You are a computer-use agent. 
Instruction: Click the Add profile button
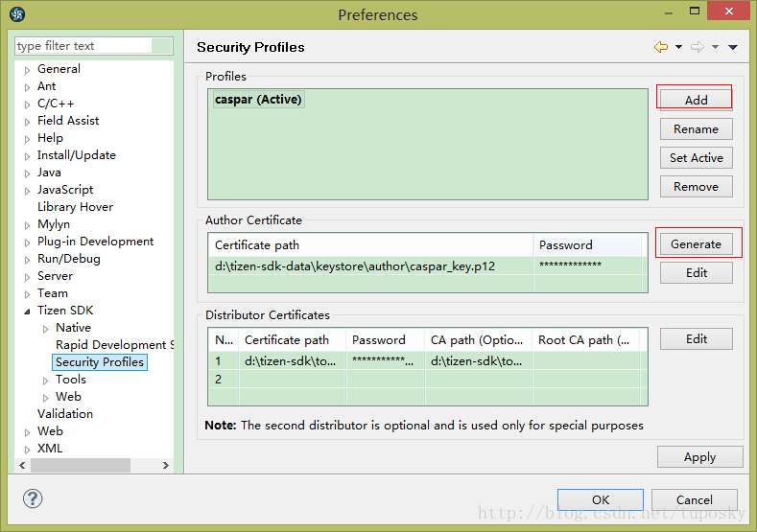[696, 100]
